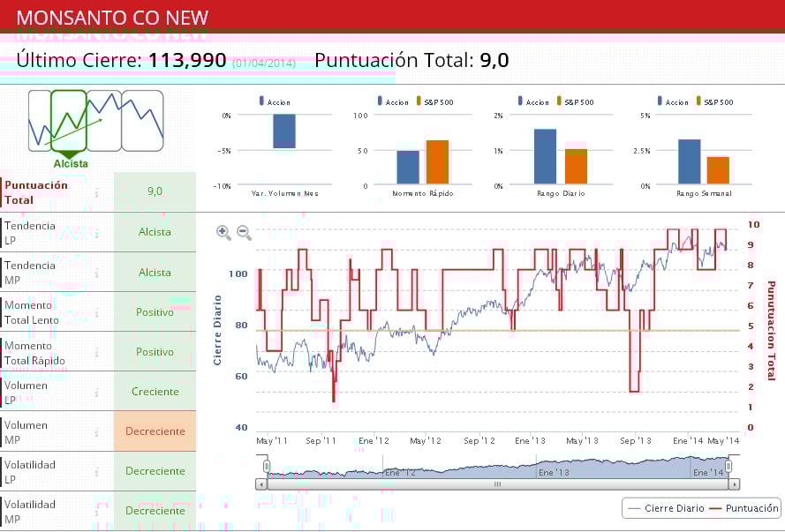This screenshot has width=785, height=532.
Task: Click the navigator scrollbar right arrow
Action: [734, 484]
